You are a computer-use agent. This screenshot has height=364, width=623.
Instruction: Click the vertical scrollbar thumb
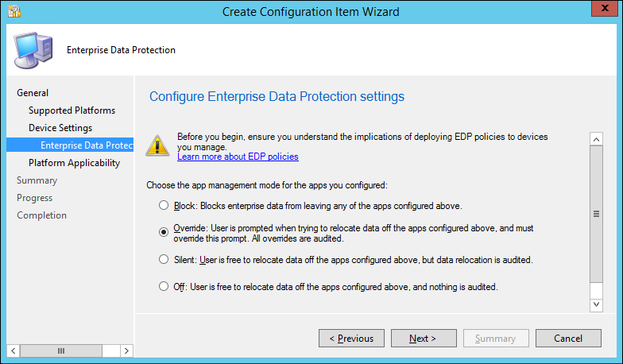point(597,214)
